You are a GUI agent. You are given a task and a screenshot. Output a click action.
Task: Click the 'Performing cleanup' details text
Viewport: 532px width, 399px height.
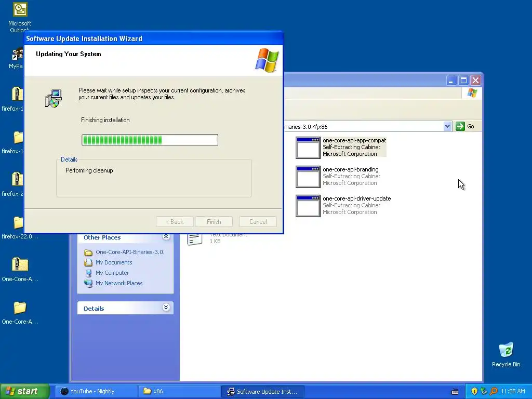(89, 170)
